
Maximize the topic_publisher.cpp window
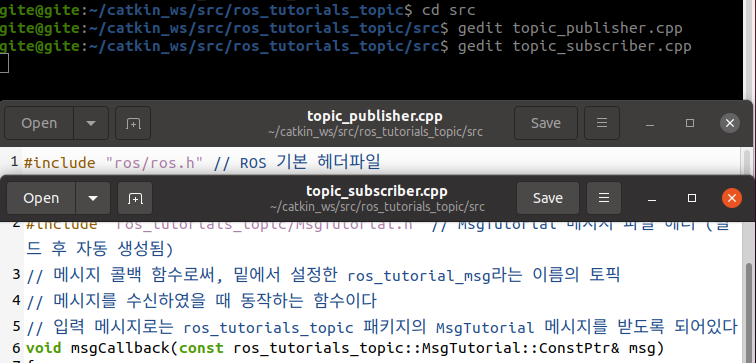point(690,123)
